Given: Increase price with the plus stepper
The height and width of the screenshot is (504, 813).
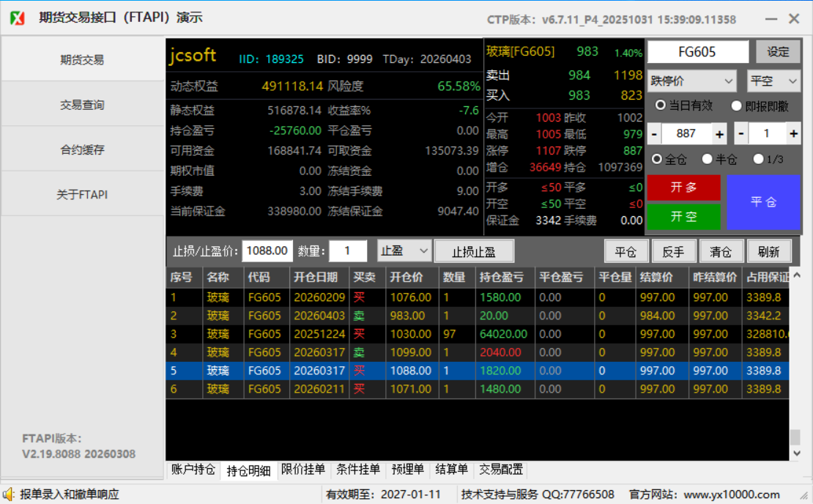Looking at the screenshot, I should [719, 134].
